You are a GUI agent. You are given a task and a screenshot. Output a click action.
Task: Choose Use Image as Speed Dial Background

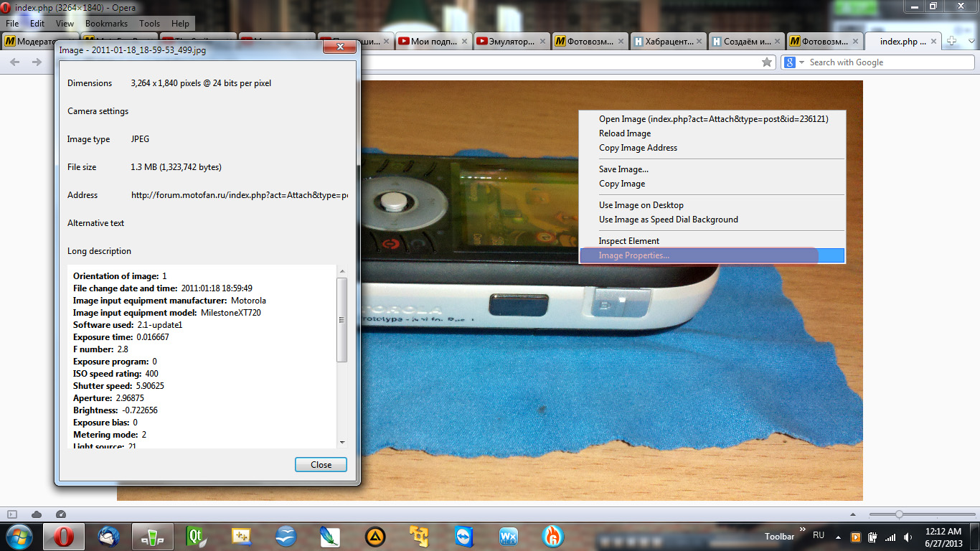[712, 220]
